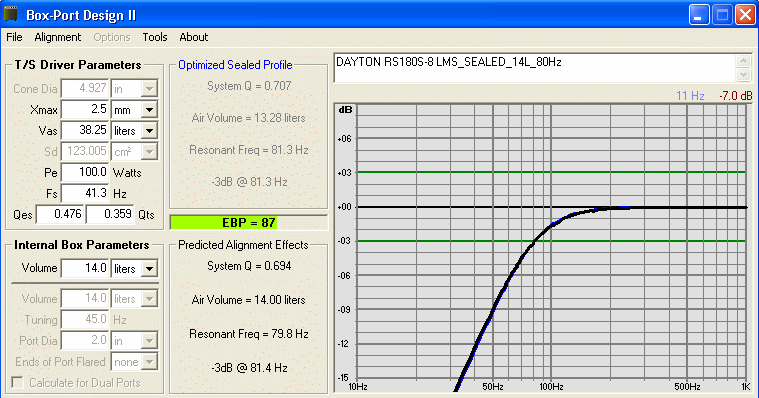Click the Optimized Sealed Profile heading
Screen dimensions: 759x398
235,65
